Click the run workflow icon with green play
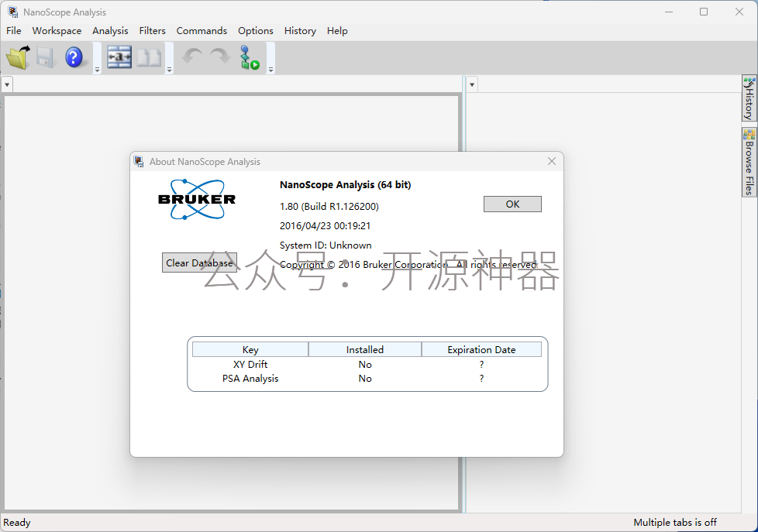758x532 pixels. tap(250, 57)
